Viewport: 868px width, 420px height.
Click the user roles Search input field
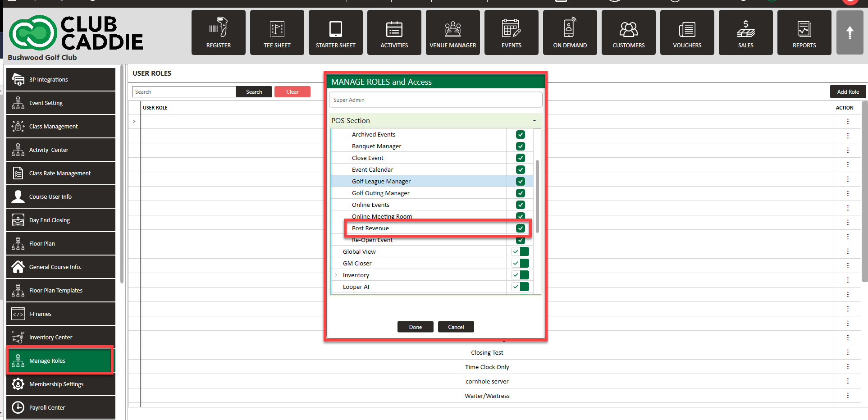(184, 92)
